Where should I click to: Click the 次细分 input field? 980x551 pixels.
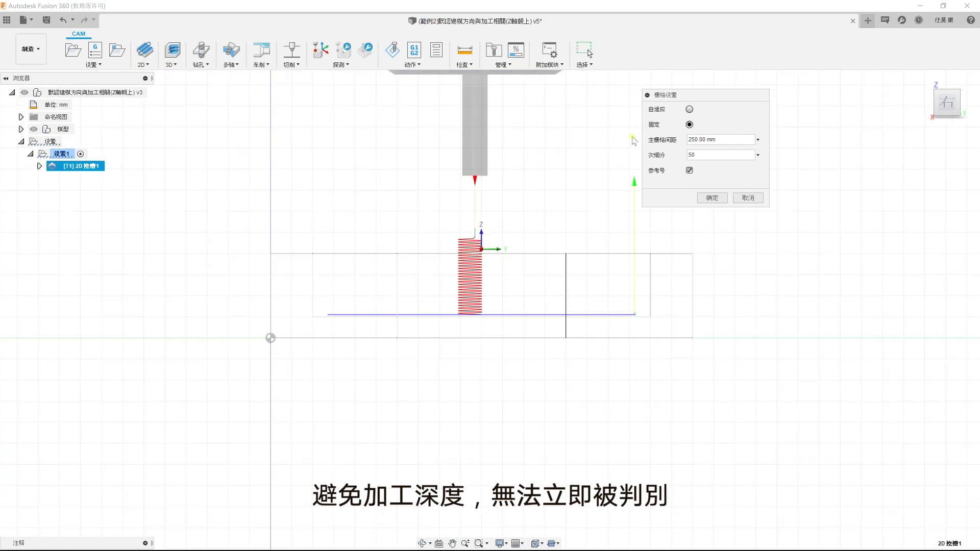721,155
